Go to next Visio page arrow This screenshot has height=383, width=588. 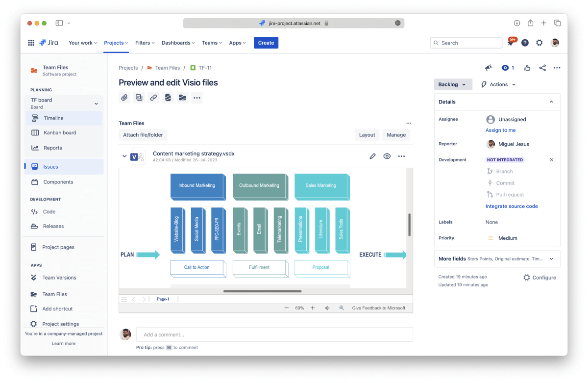(x=144, y=299)
